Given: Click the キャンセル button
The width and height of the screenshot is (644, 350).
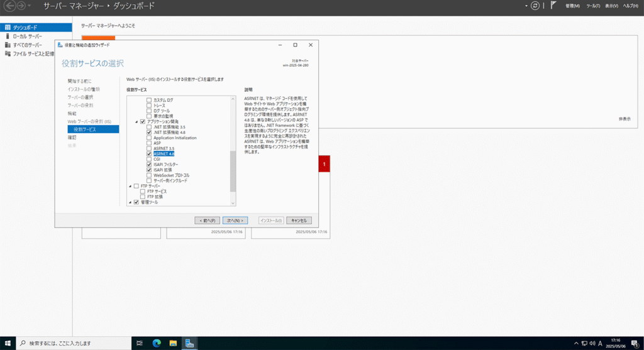Looking at the screenshot, I should 299,221.
